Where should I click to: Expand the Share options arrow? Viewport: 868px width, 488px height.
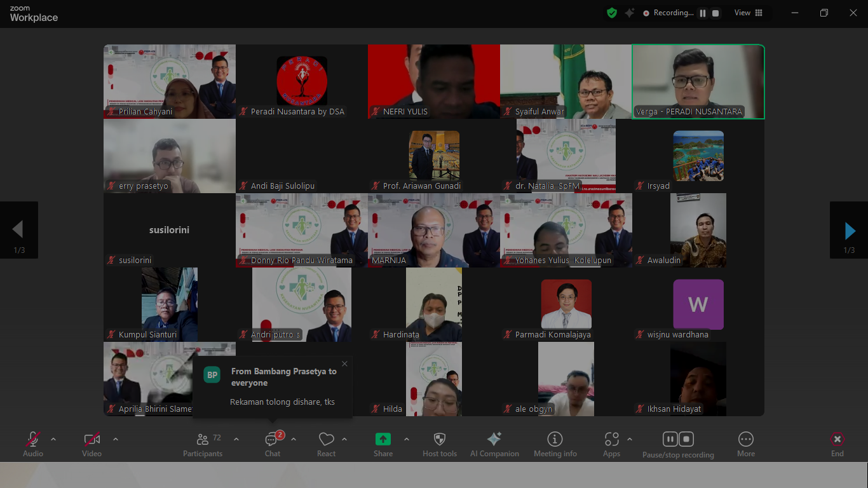point(407,439)
